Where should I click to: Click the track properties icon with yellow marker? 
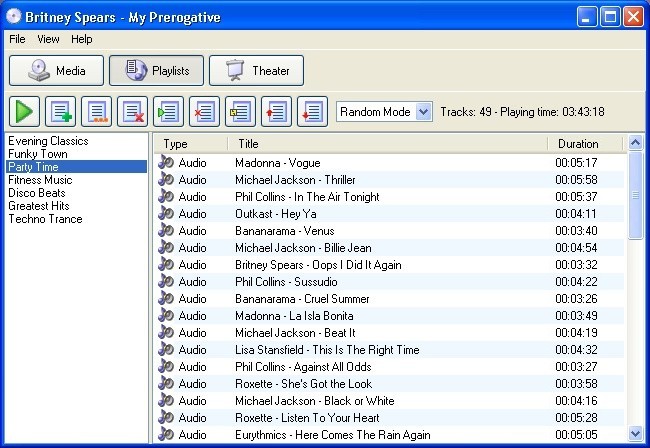pyautogui.click(x=241, y=111)
